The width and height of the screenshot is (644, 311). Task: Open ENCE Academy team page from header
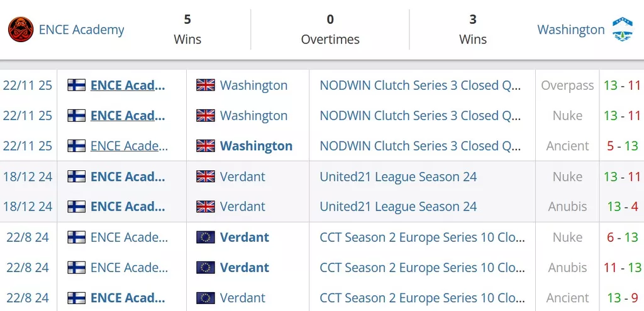point(81,30)
